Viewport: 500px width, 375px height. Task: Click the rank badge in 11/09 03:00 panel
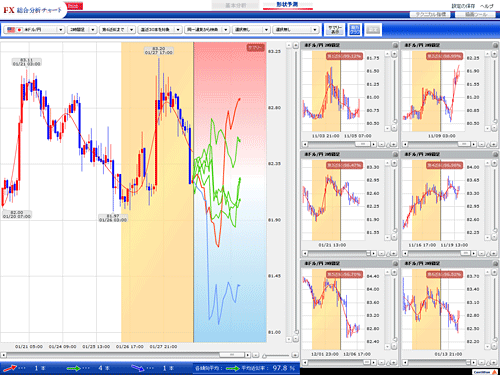[444, 56]
